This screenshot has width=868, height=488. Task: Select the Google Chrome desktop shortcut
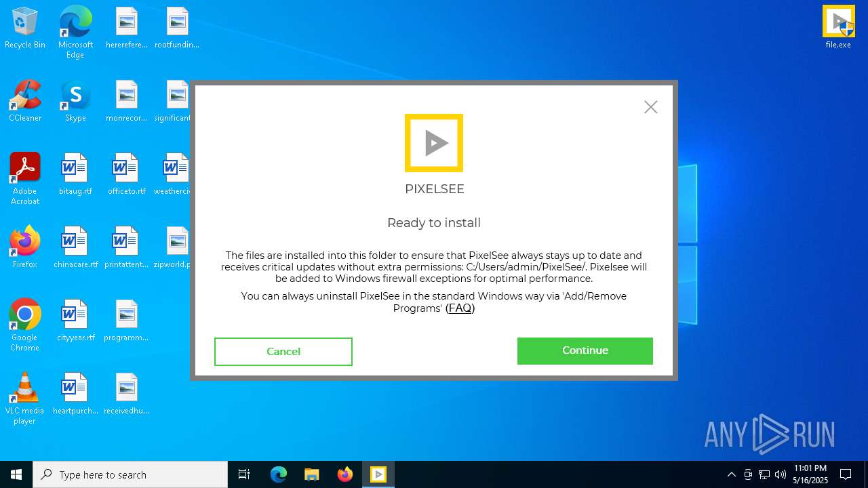(x=25, y=325)
